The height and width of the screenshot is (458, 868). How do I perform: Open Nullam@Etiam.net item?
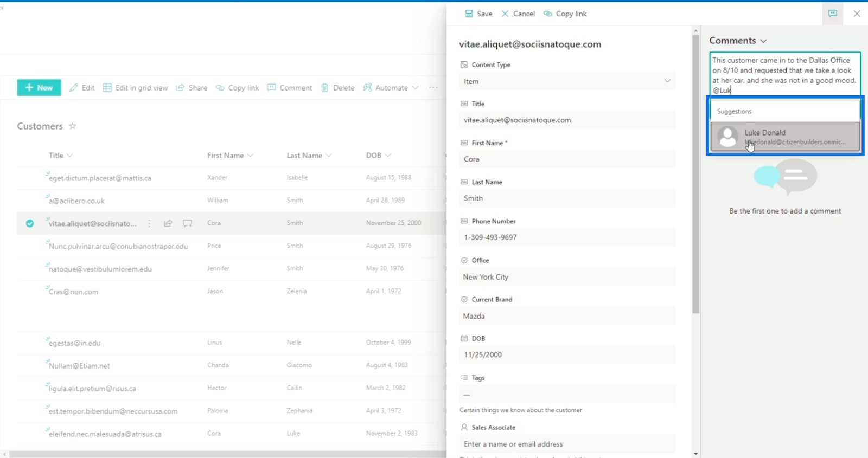click(x=79, y=366)
